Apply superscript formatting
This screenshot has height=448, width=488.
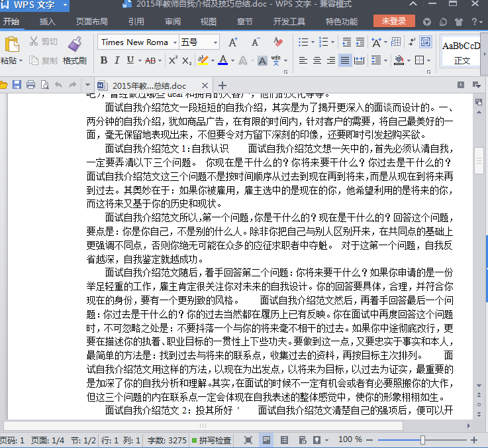point(173,60)
